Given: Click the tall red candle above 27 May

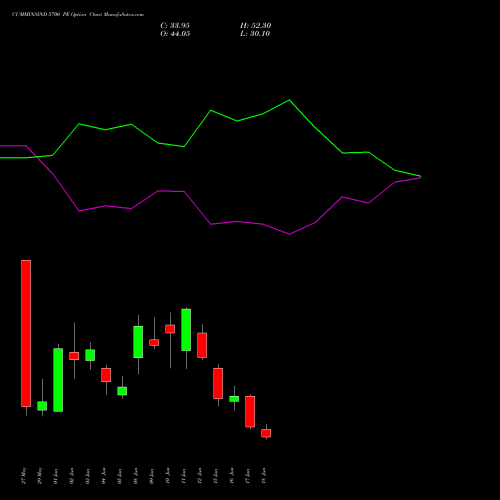Looking at the screenshot, I should click(x=26, y=333).
